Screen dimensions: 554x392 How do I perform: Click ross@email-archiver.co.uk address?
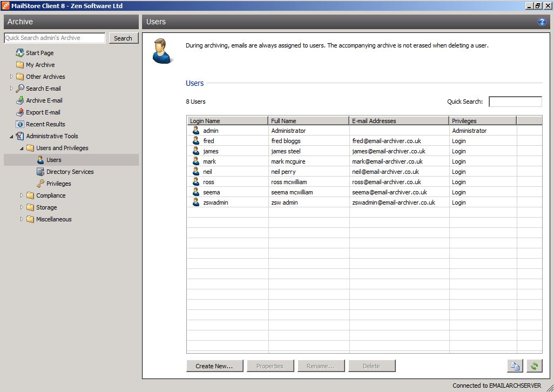pos(387,182)
